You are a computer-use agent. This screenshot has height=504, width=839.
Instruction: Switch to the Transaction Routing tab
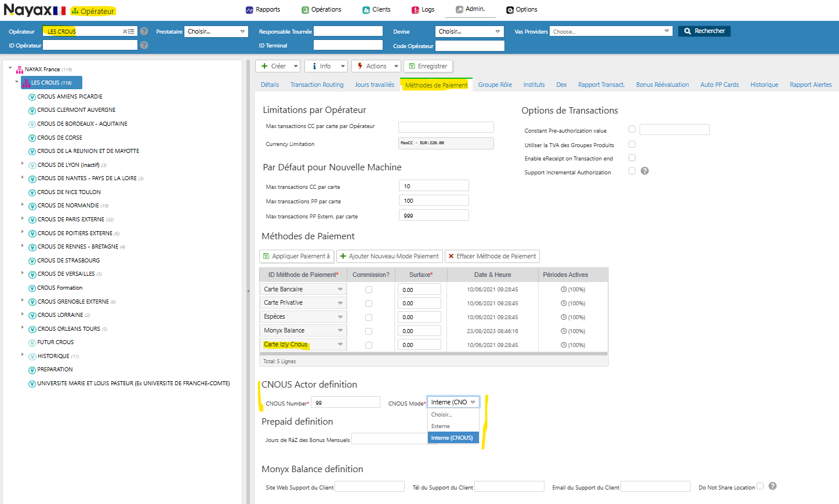[317, 85]
